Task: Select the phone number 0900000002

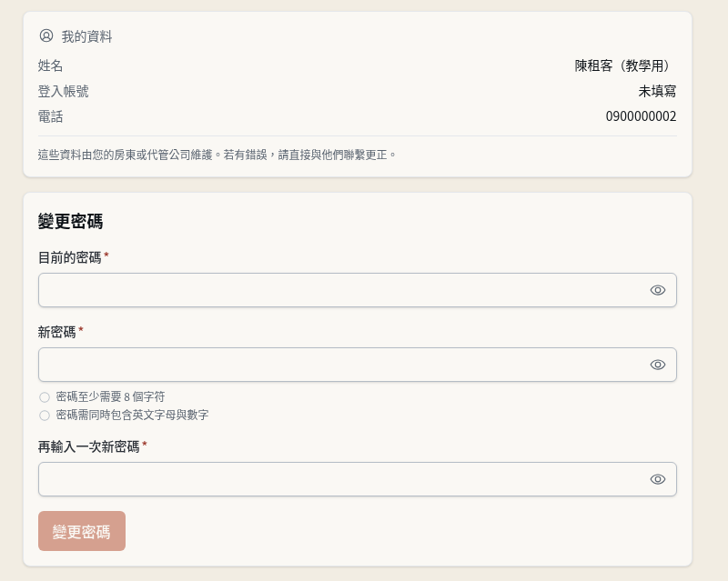Action: (x=641, y=116)
